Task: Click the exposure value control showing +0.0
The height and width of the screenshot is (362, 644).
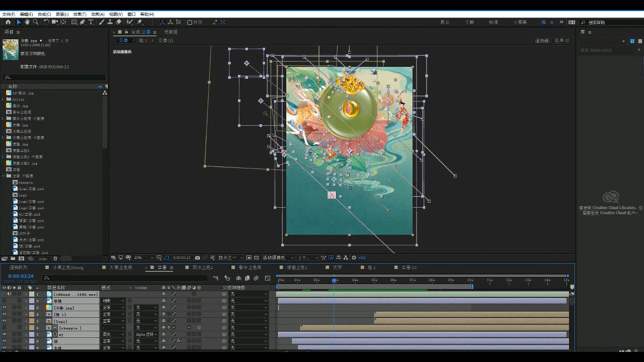Action: pyautogui.click(x=362, y=257)
